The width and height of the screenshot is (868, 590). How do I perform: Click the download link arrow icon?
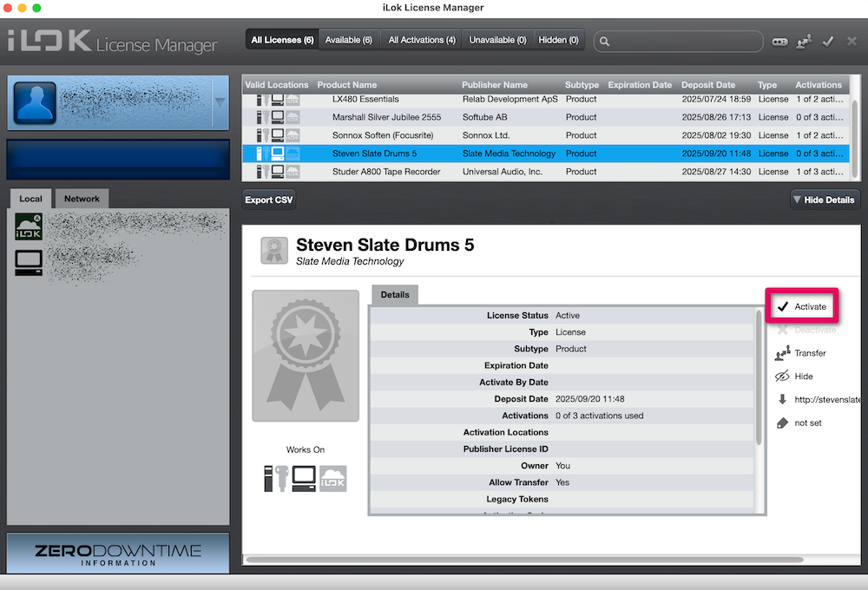pos(782,399)
